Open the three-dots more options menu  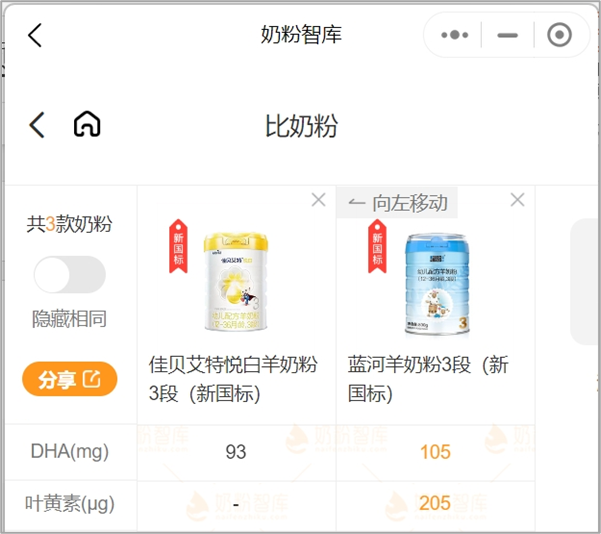click(x=455, y=35)
